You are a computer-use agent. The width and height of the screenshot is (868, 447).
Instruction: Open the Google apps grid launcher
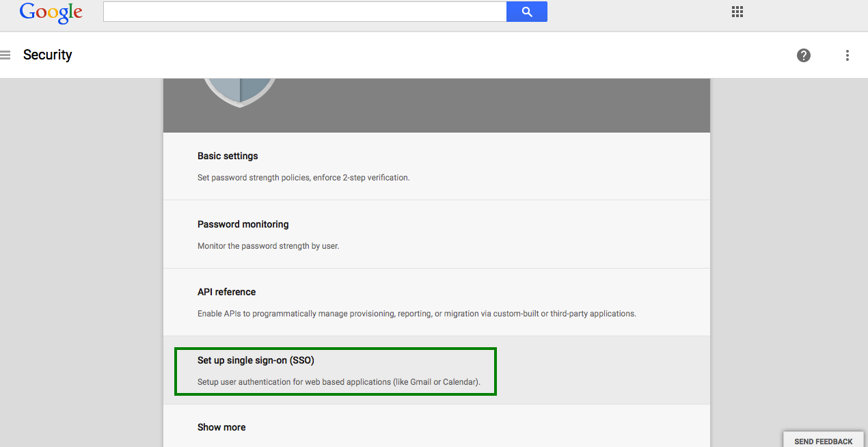(x=737, y=12)
